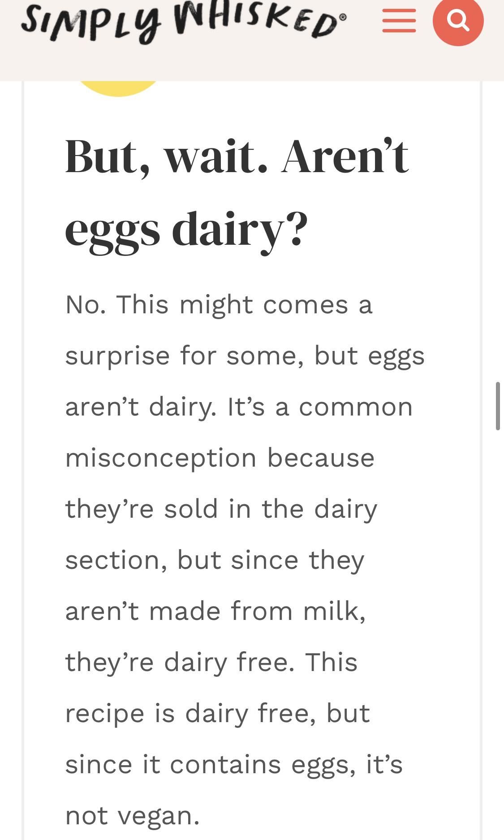Viewport: 504px width, 840px height.
Task: Click the yellow circle above the heading
Action: click(118, 88)
